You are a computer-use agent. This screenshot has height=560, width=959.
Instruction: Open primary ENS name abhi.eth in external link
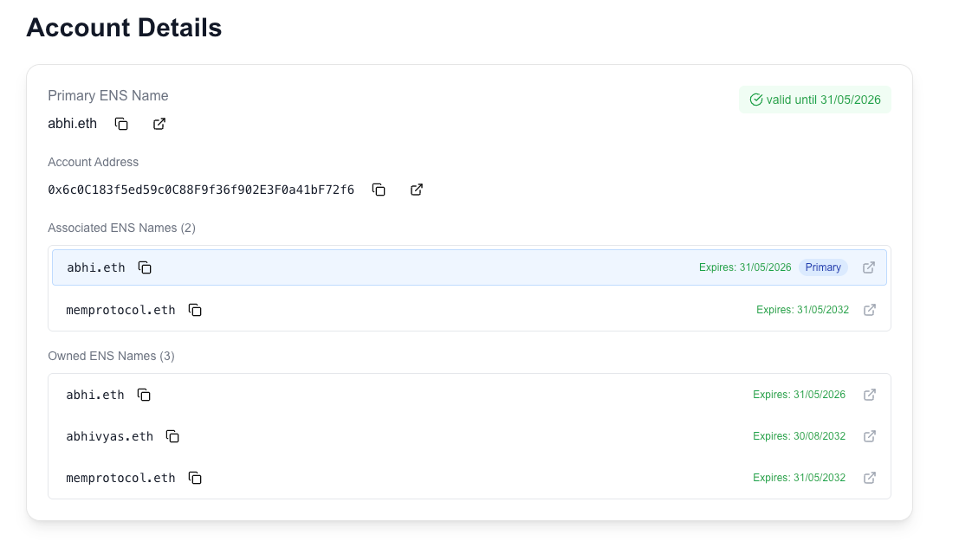(x=159, y=124)
